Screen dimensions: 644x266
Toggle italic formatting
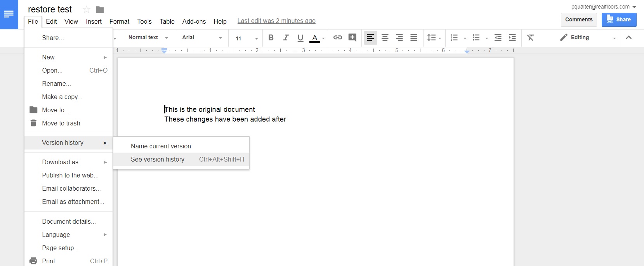click(286, 38)
